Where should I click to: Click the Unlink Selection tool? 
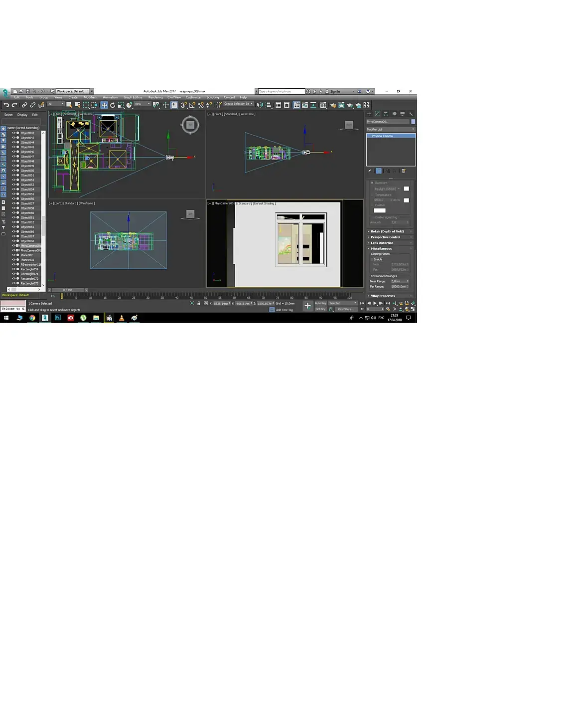(x=32, y=105)
